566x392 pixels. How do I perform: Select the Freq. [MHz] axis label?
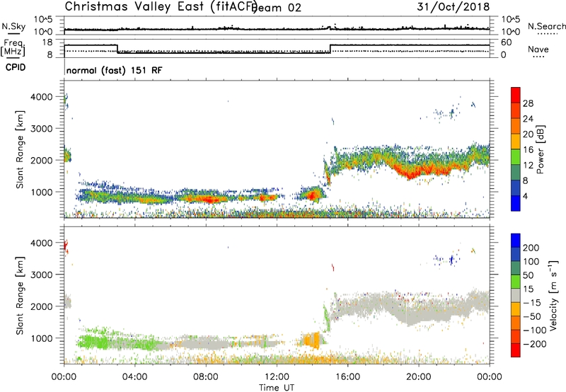13,47
